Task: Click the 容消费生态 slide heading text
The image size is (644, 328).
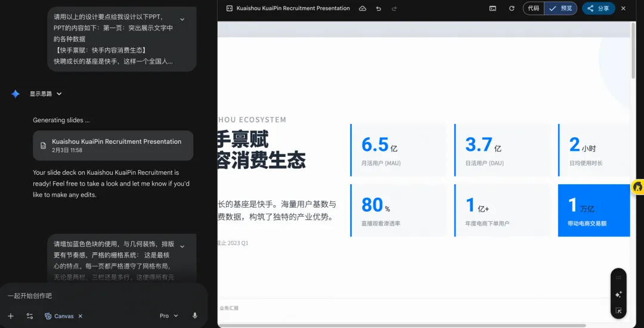Action: 262,160
